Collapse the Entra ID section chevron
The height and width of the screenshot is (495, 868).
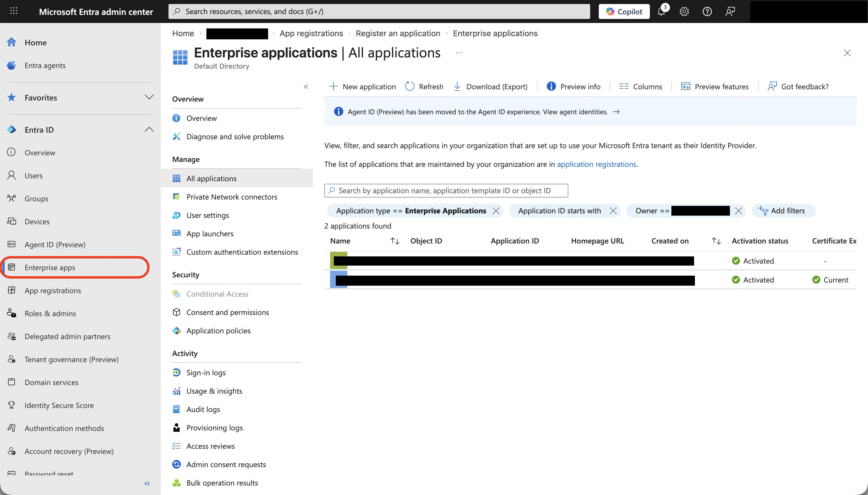click(149, 129)
